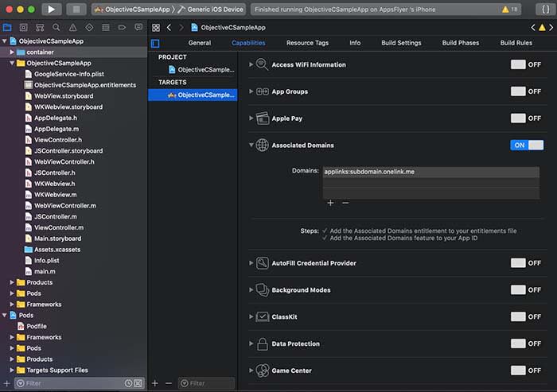Hide the project and targets sidebar
The image size is (557, 392).
coord(155,43)
